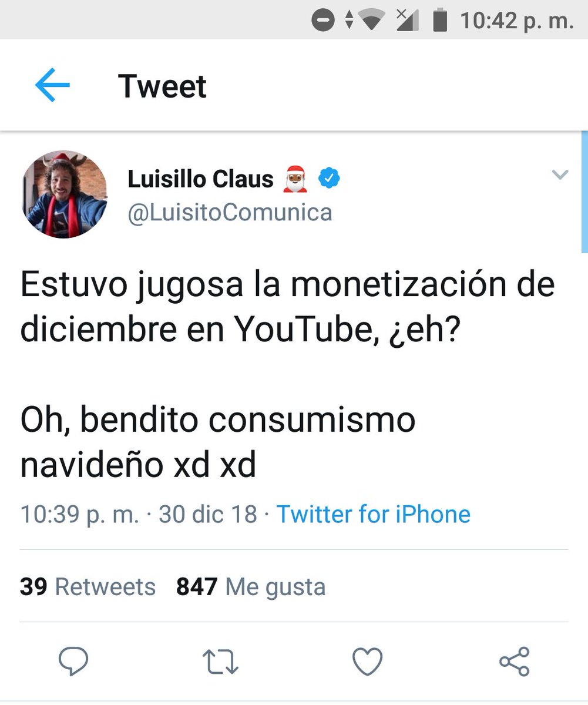The image size is (588, 705).
Task: Tap the blue verified badge
Action: point(330,178)
